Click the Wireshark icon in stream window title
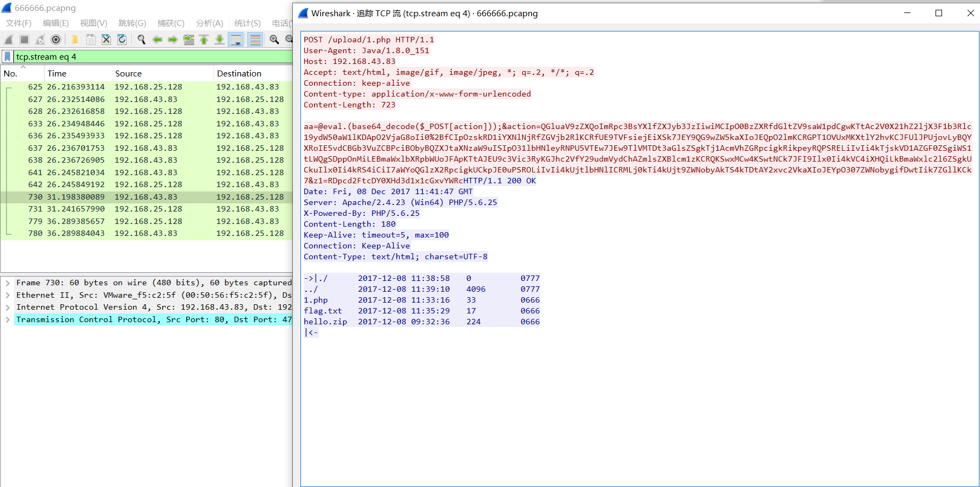Viewport: 980px width, 487px height. click(x=303, y=13)
